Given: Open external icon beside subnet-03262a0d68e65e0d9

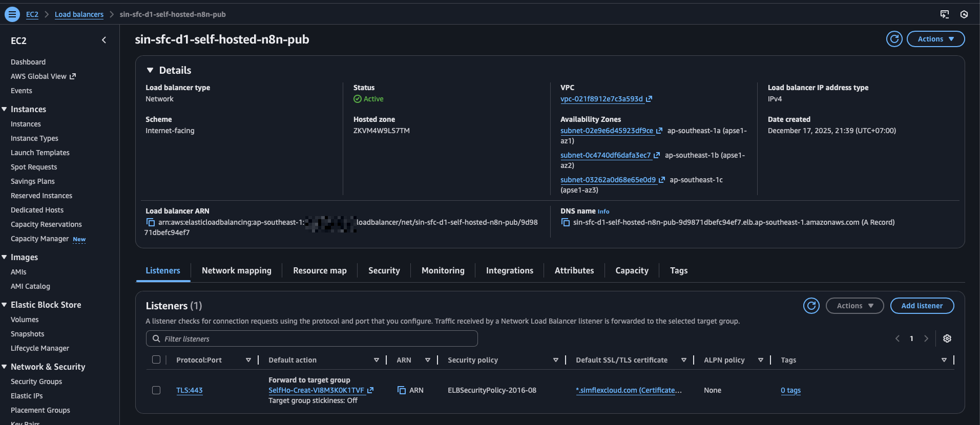Looking at the screenshot, I should tap(662, 180).
